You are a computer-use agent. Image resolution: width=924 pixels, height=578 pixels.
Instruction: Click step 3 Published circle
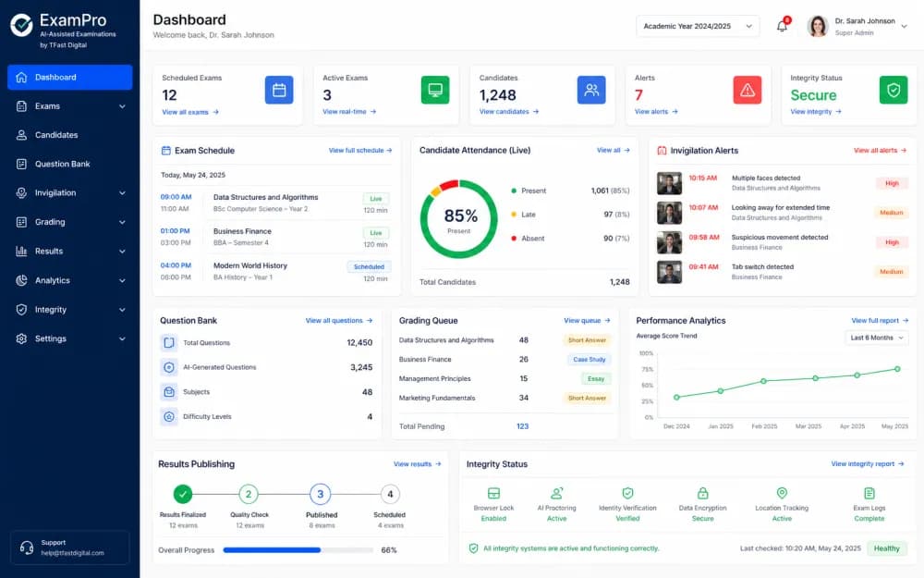click(320, 494)
